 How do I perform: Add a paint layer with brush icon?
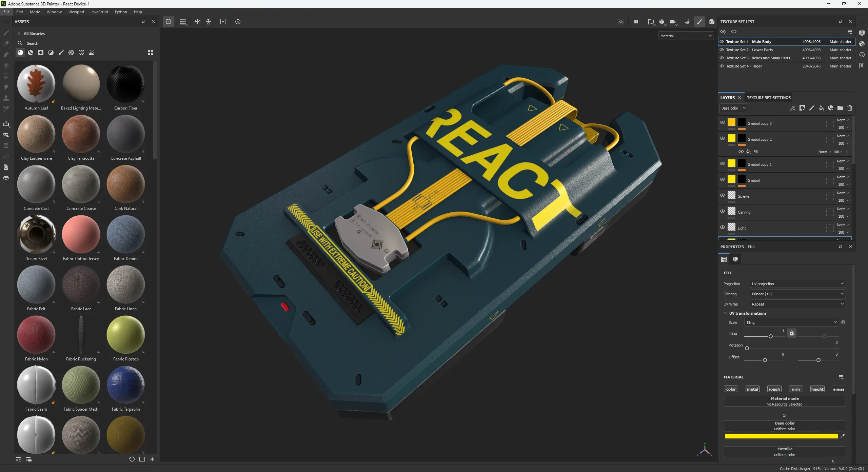point(812,108)
